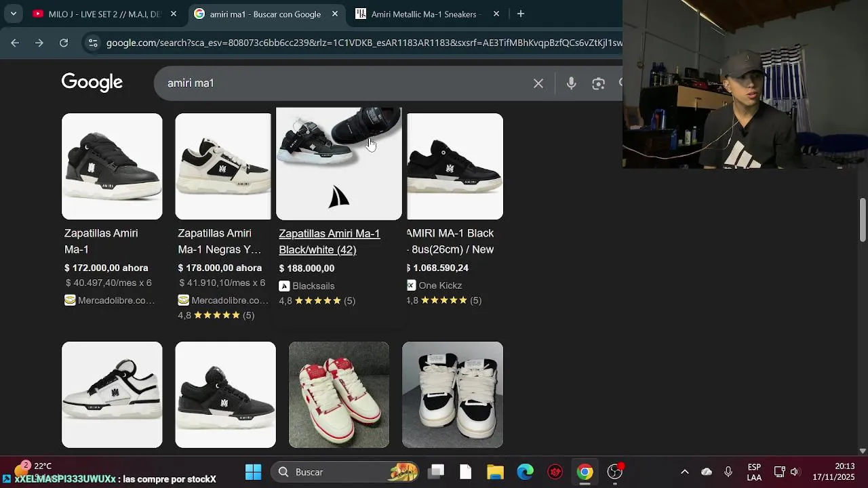Click the page's vertical scrollbar thumb
Viewport: 868px width, 488px height.
click(x=863, y=220)
